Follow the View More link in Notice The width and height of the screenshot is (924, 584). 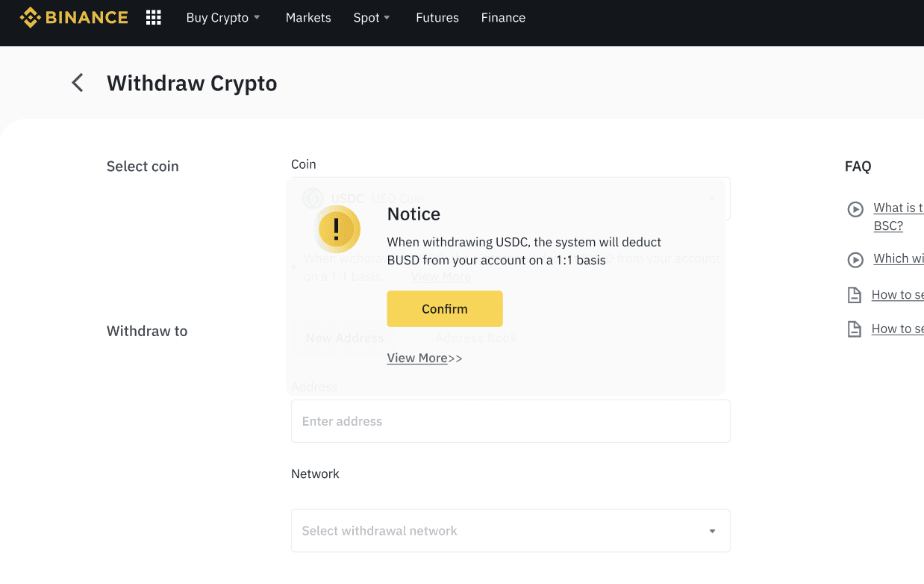(x=417, y=358)
